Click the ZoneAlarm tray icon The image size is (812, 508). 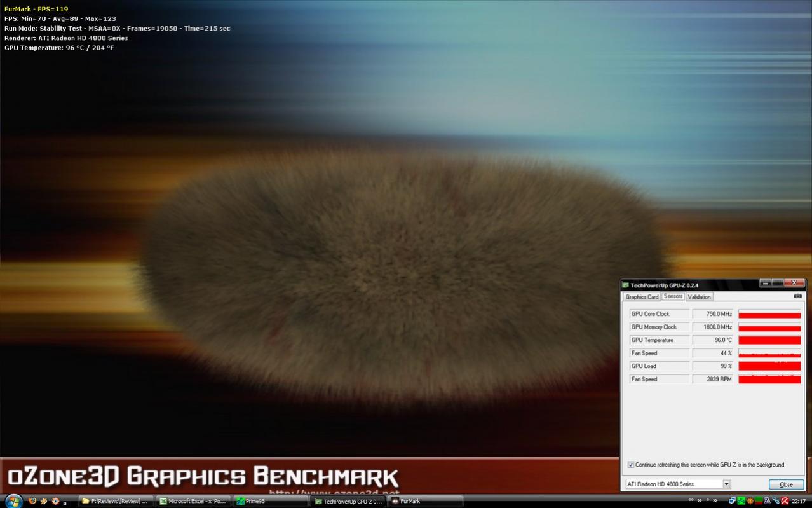pos(768,501)
